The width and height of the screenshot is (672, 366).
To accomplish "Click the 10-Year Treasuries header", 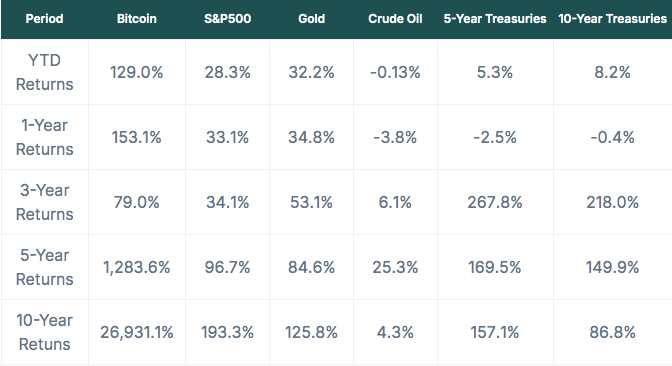I will [x=613, y=19].
